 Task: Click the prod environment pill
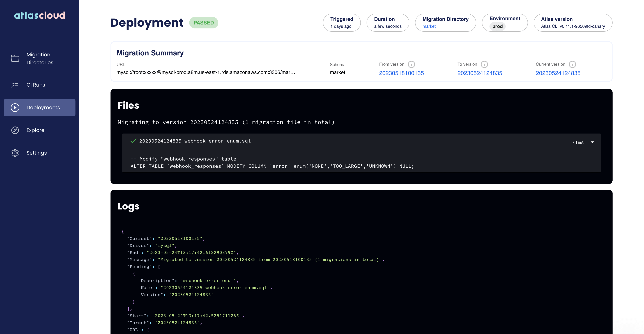498,26
